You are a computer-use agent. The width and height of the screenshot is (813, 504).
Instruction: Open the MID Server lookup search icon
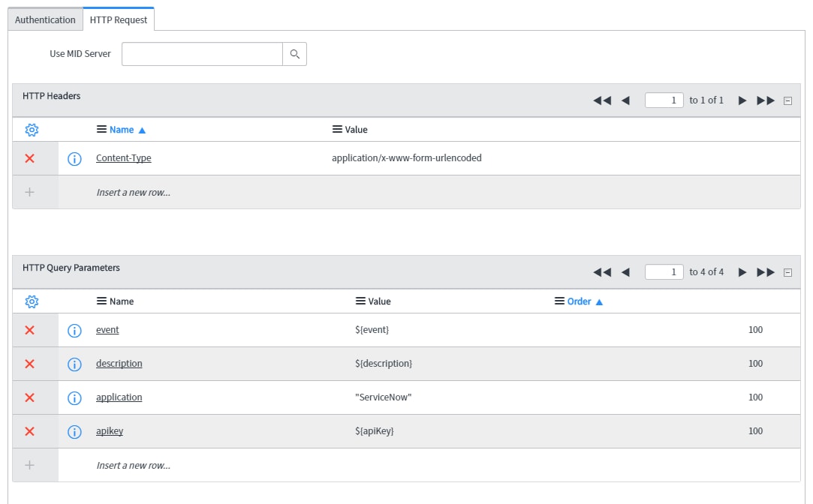pyautogui.click(x=294, y=54)
